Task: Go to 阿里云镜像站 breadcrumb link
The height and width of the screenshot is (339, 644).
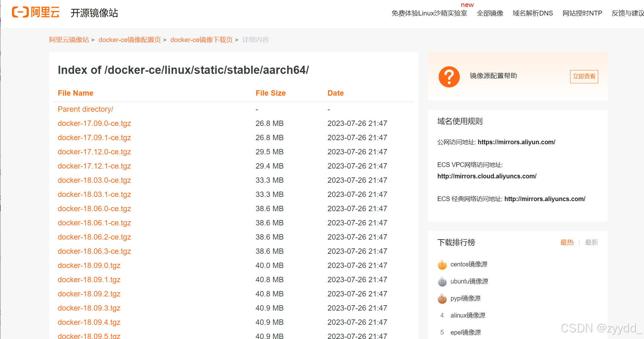Action: [x=69, y=40]
